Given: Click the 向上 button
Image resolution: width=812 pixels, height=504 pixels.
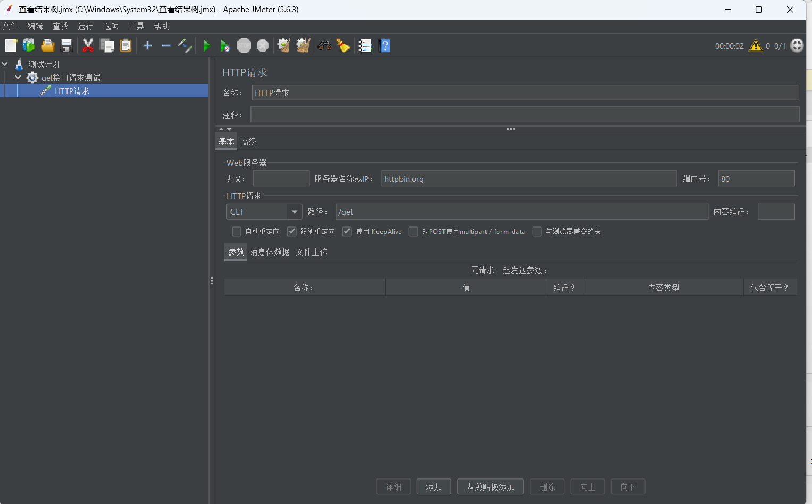Looking at the screenshot, I should click(588, 487).
